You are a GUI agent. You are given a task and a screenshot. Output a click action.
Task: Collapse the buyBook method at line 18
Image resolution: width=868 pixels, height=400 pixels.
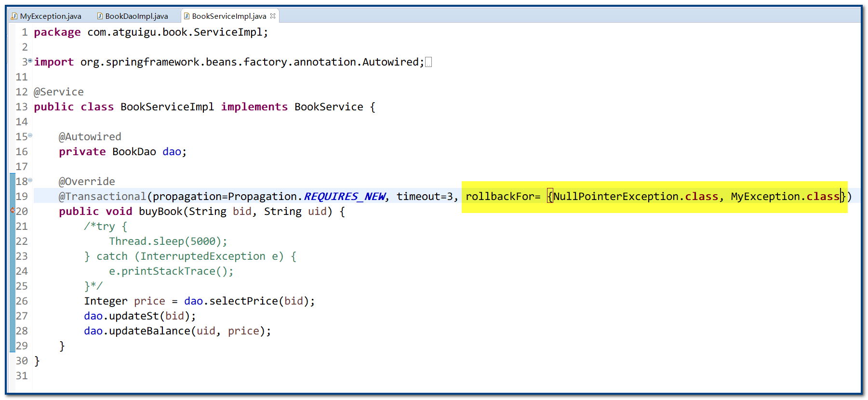click(30, 180)
